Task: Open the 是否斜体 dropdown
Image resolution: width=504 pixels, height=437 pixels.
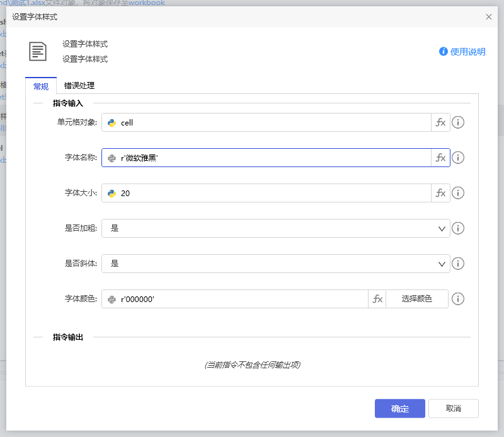Action: (442, 264)
